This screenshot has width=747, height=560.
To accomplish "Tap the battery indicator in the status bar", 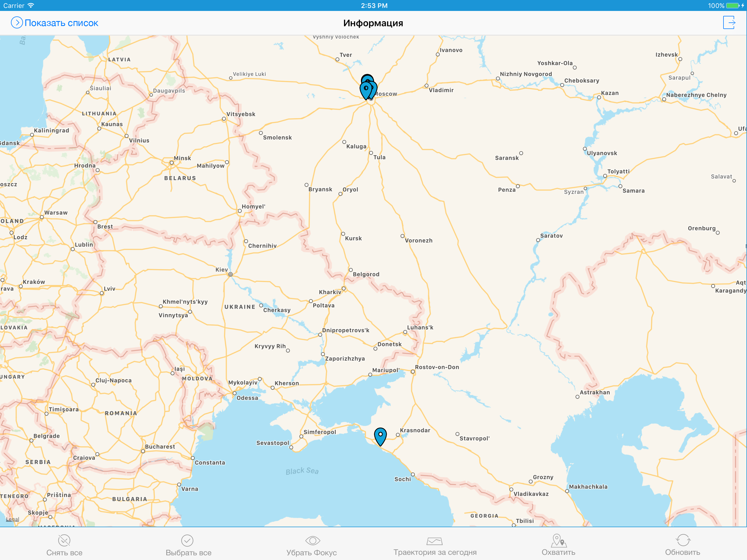I will [733, 5].
